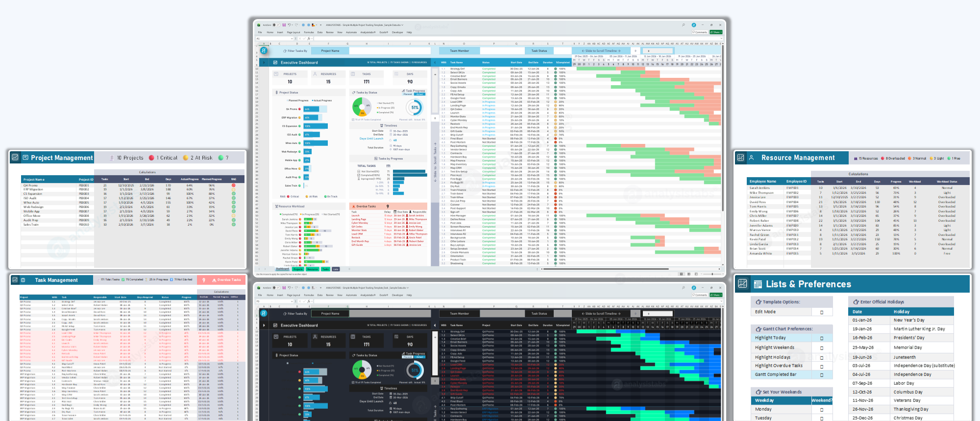Screen dimensions: 980x421
Task: Open Analysistabs ribbon tab in light window
Action: tap(368, 32)
